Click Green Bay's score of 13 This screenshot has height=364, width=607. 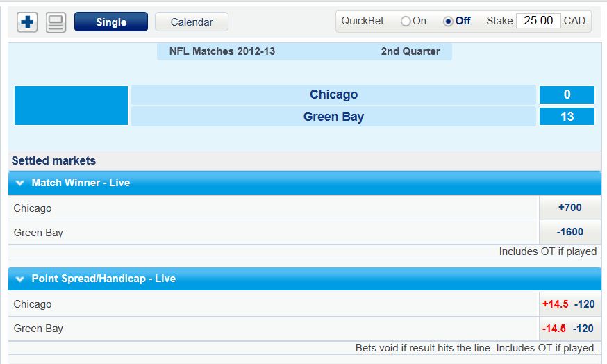point(567,117)
